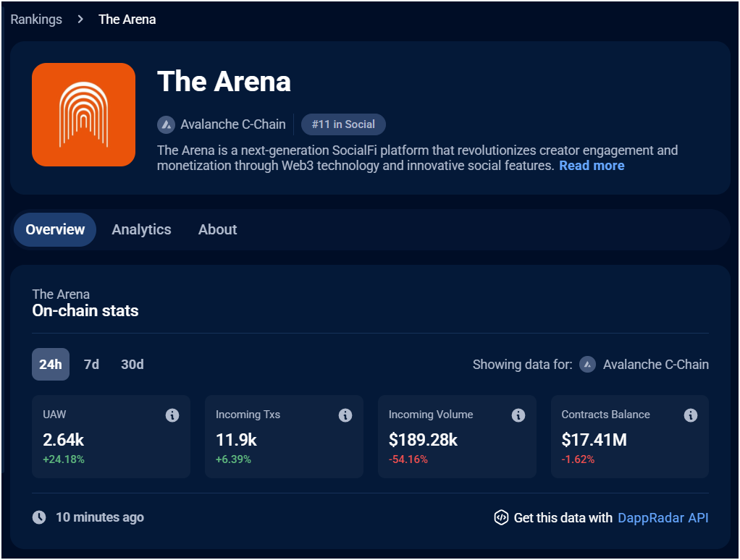Click The Arena main title
This screenshot has width=740, height=560.
point(224,81)
